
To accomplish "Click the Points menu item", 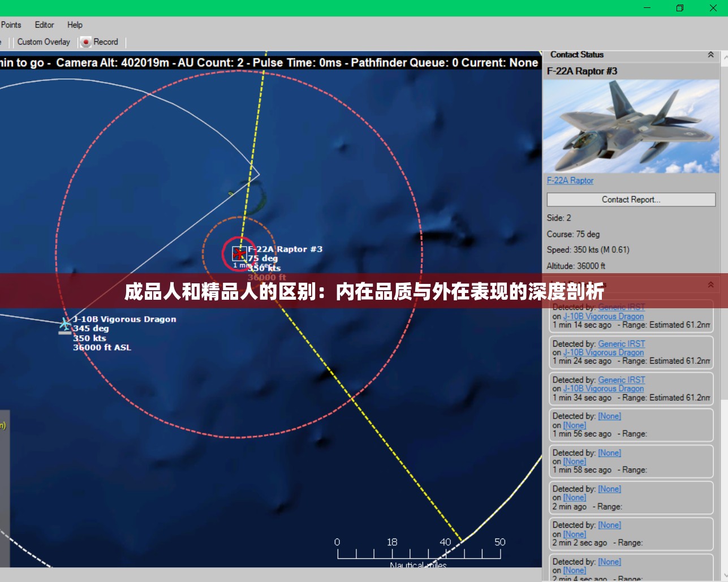I will [11, 25].
